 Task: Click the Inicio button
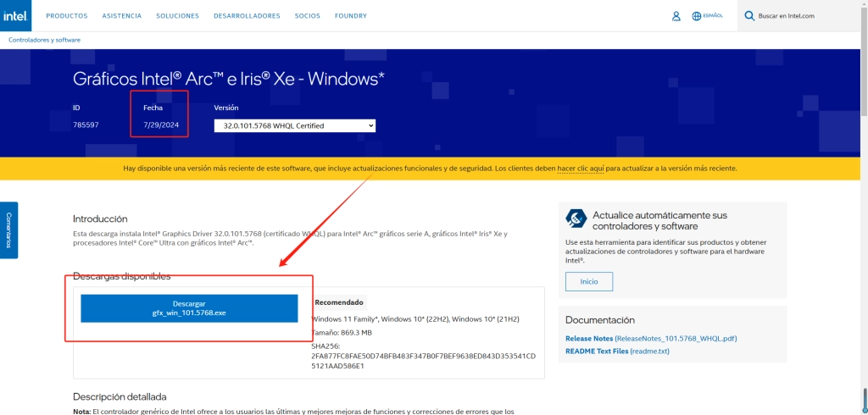(x=589, y=282)
